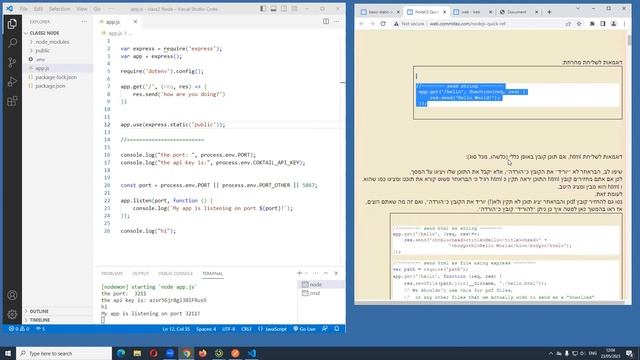Switch to the PROBLEMS panel tab
The height and width of the screenshot is (360, 640).
[x=112, y=273]
